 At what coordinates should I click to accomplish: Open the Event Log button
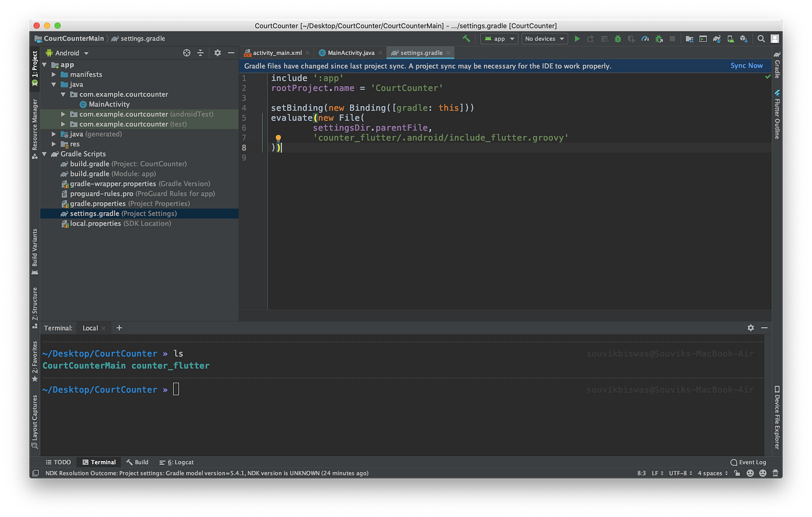[x=748, y=462]
